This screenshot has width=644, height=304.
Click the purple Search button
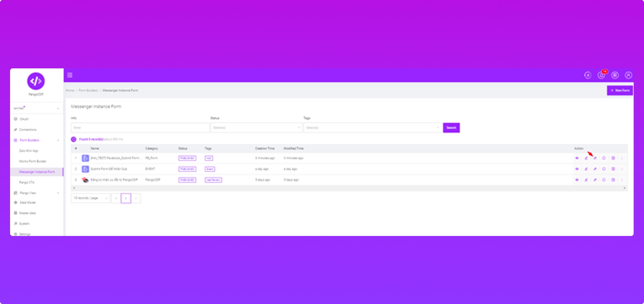click(451, 128)
